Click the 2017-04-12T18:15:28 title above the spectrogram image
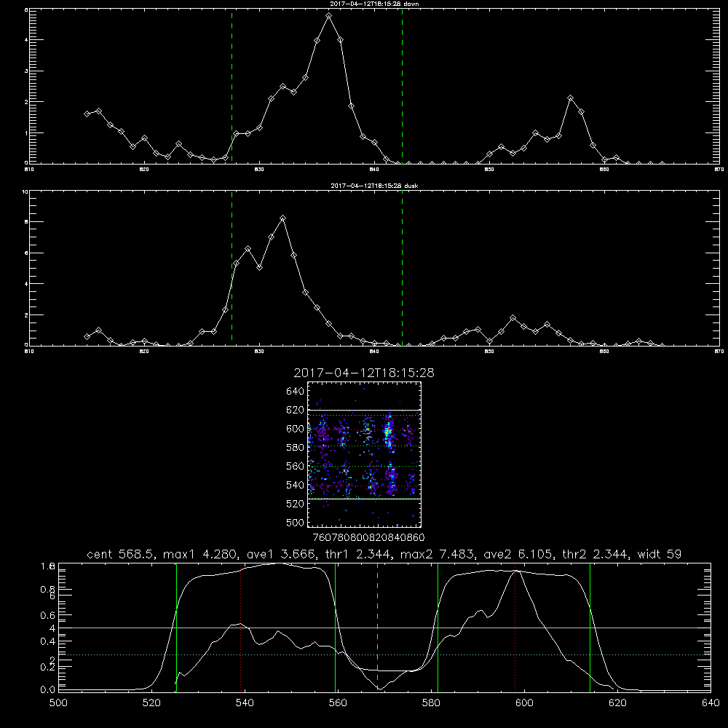 click(364, 373)
